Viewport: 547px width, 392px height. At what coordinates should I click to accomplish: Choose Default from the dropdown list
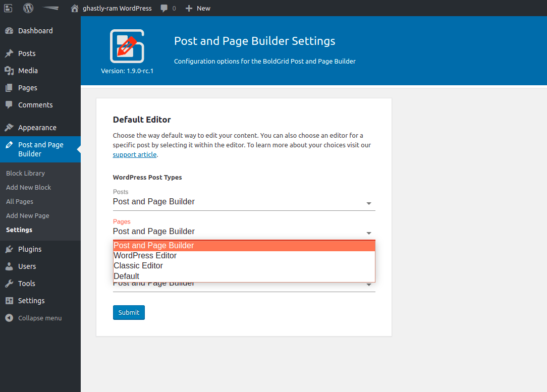coord(244,276)
